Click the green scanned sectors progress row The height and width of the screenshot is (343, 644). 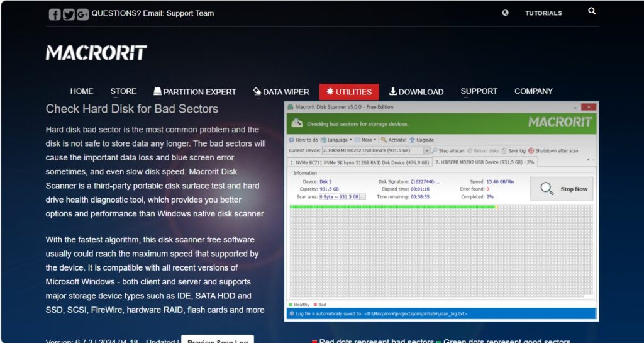click(x=392, y=207)
